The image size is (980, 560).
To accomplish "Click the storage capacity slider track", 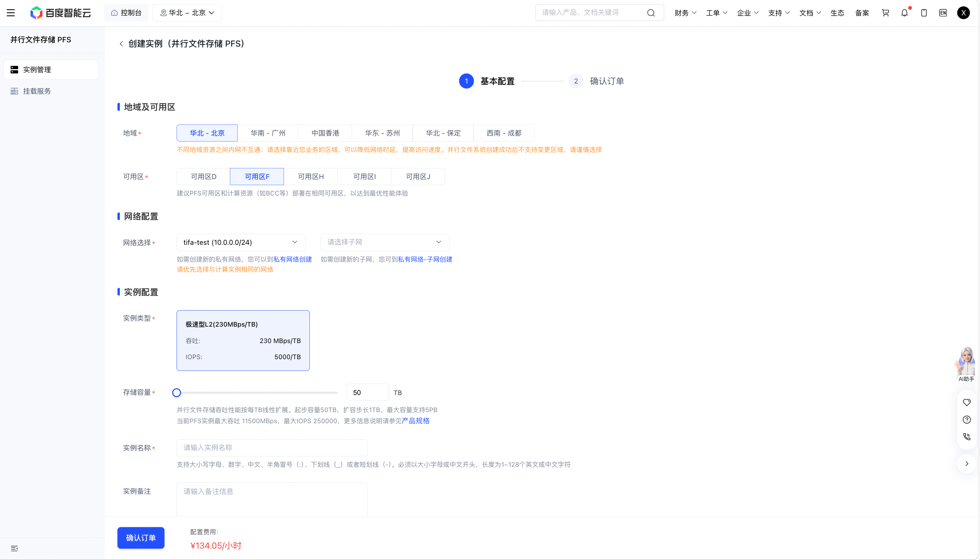I will (257, 393).
